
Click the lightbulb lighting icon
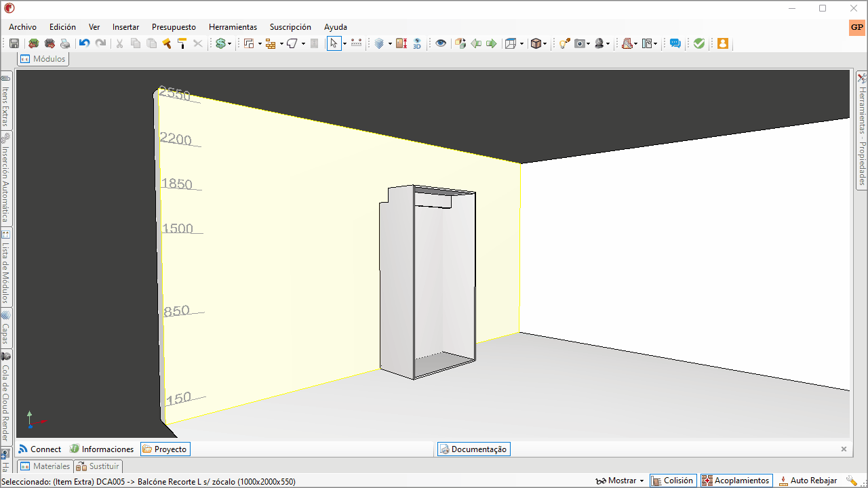point(564,43)
